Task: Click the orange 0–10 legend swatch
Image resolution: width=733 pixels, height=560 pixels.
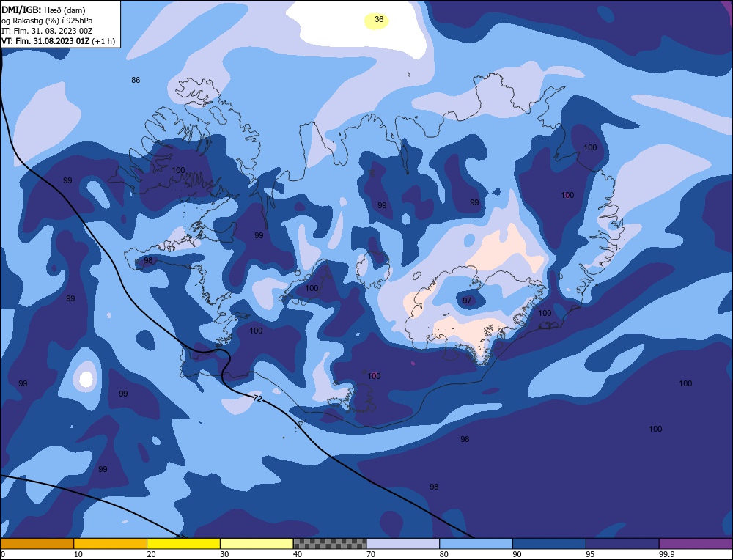Action: pos(37,543)
